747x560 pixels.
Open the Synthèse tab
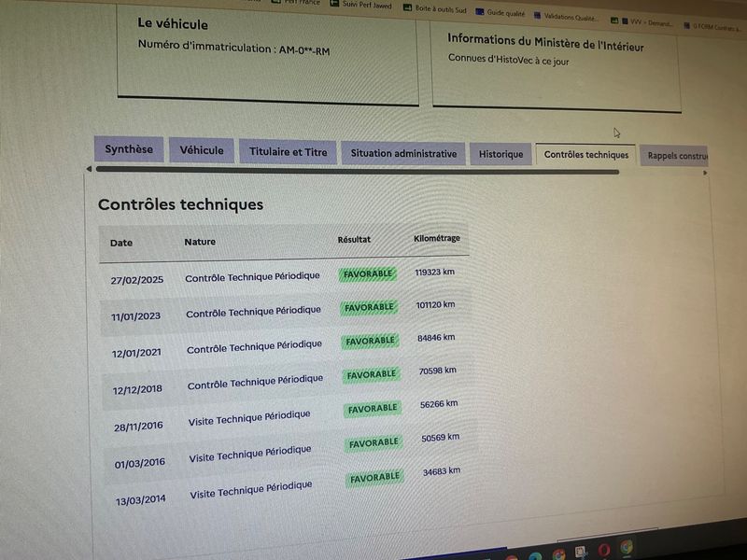[x=129, y=149]
